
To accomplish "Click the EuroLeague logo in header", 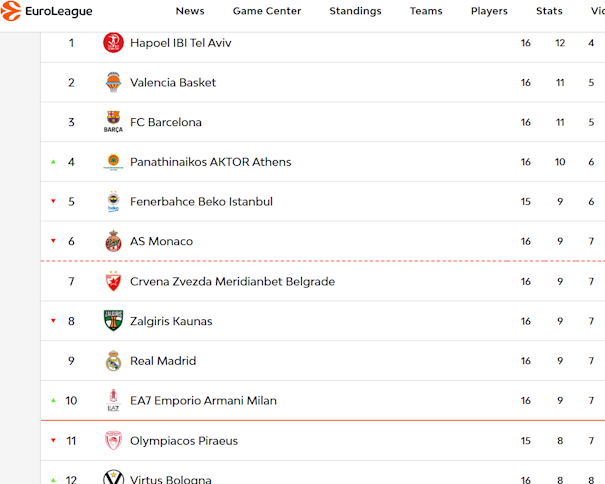I will click(x=47, y=11).
